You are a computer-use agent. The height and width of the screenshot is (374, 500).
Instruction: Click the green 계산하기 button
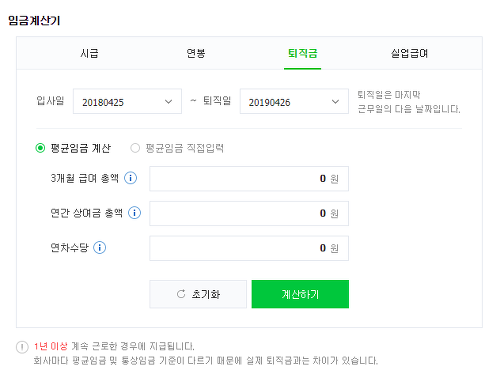(x=300, y=294)
